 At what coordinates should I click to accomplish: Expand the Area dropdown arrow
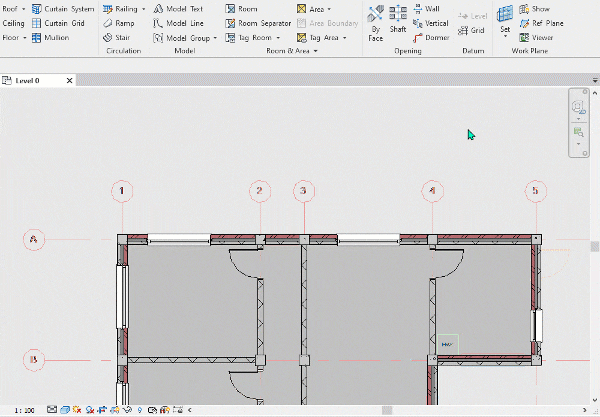click(x=329, y=9)
